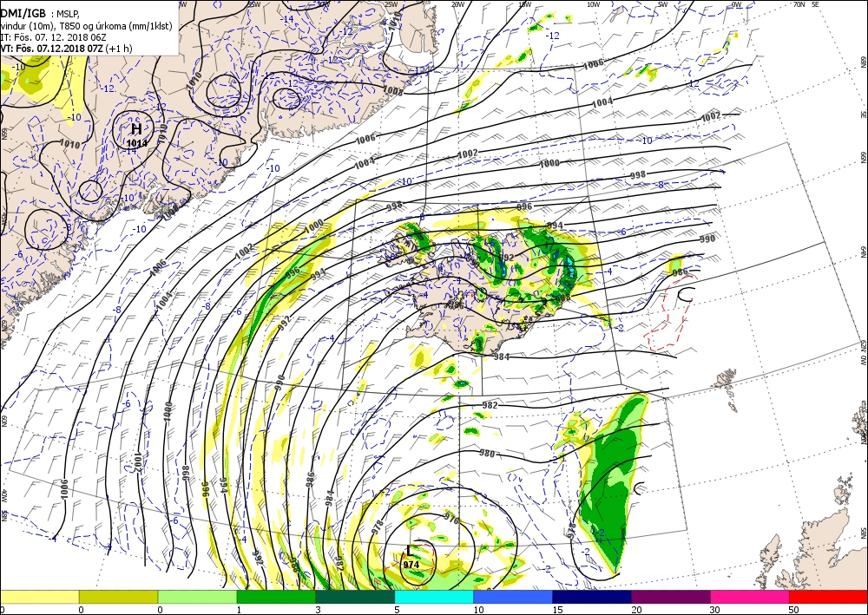
Task: Click the H high-pressure marker over Greenland
Action: pyautogui.click(x=137, y=129)
